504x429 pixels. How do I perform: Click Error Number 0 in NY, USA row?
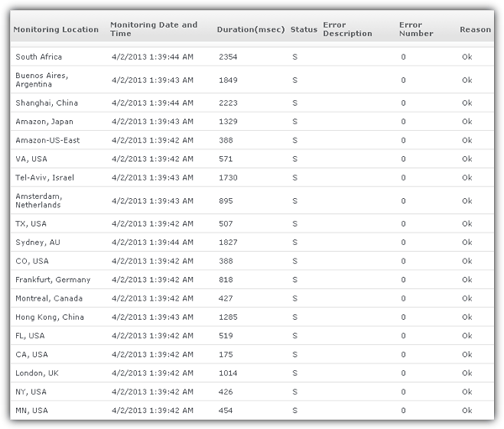pyautogui.click(x=403, y=391)
